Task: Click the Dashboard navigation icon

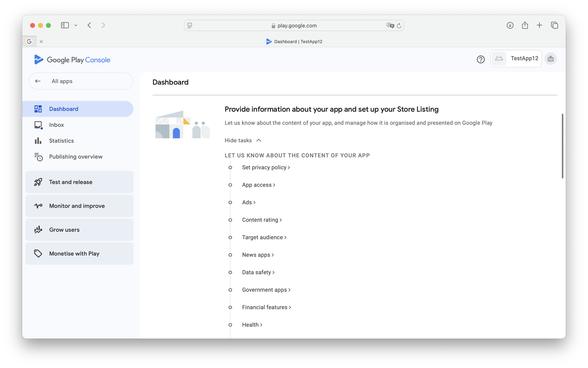Action: click(x=38, y=108)
